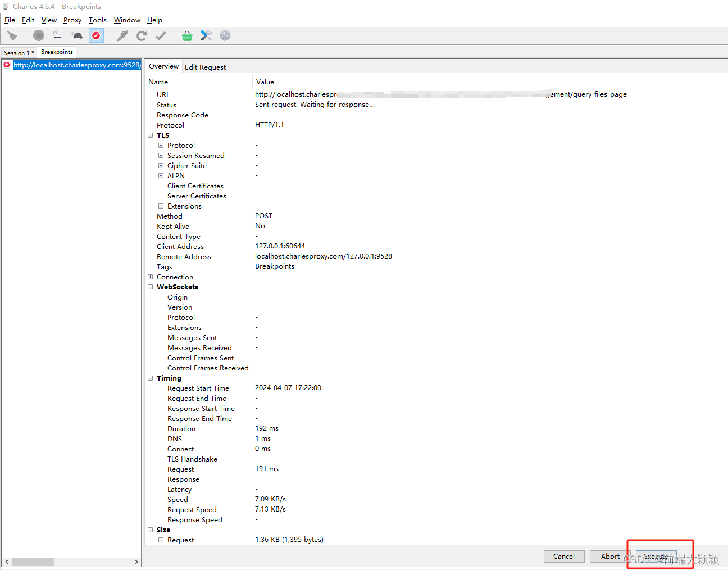Open the Edit menu
This screenshot has width=728, height=570.
click(x=28, y=20)
